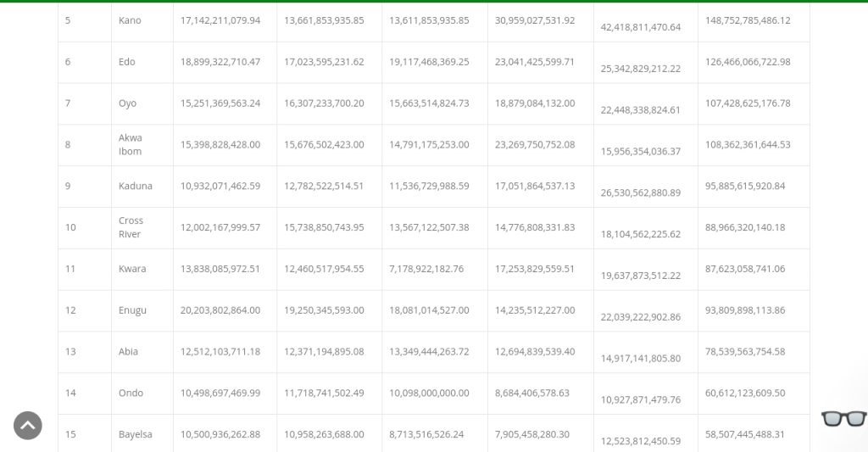
Task: Select the Oyo state name cell
Action: coord(127,103)
